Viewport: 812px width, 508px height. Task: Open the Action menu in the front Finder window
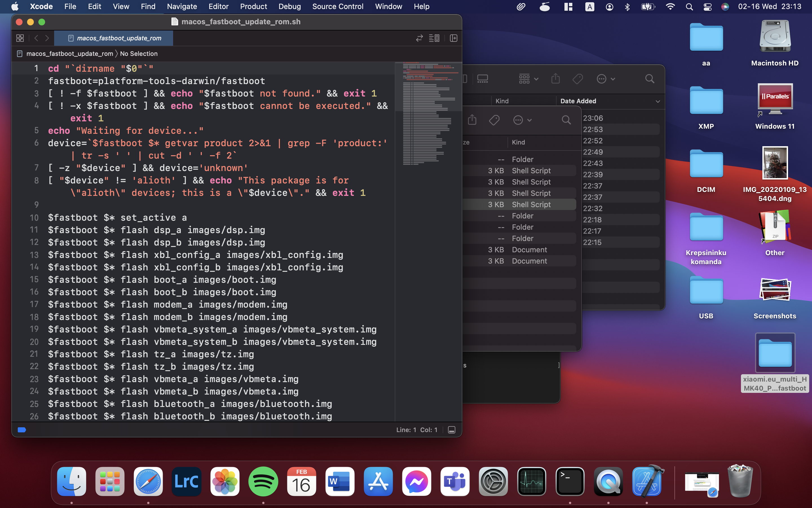pos(522,120)
